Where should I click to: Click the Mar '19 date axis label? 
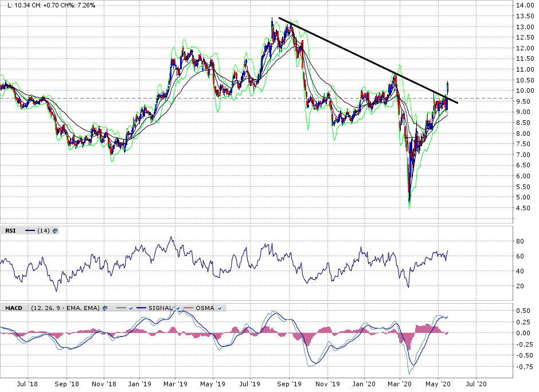coord(175,384)
